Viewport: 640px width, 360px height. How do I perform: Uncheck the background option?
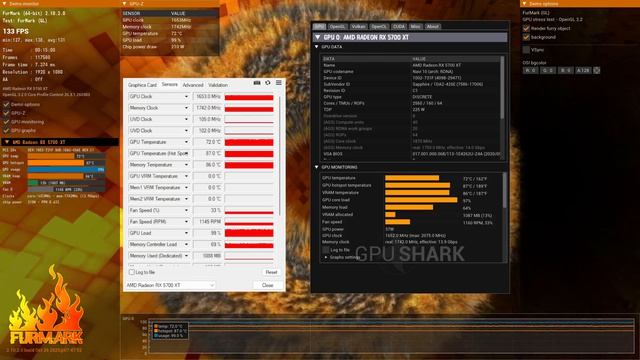pyautogui.click(x=526, y=37)
